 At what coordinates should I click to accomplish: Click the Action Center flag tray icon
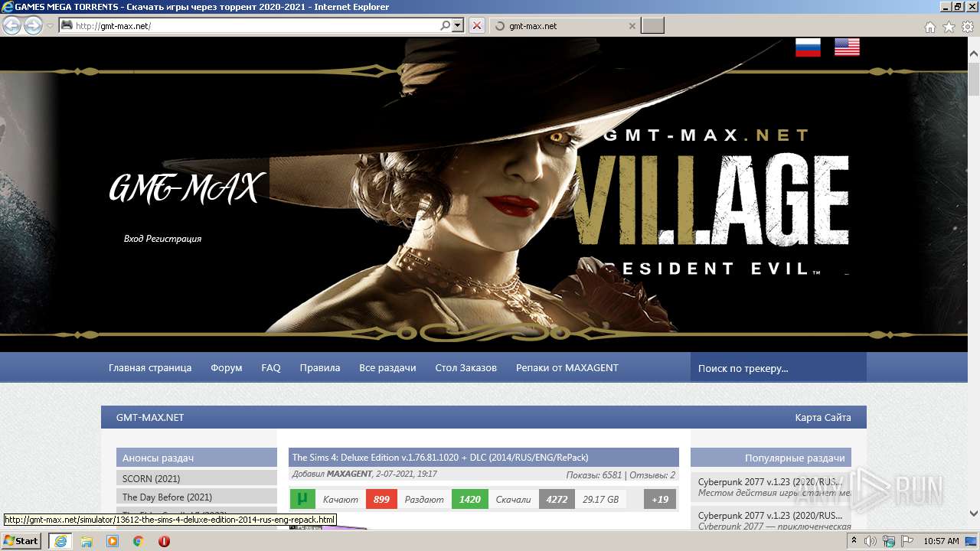(x=906, y=541)
